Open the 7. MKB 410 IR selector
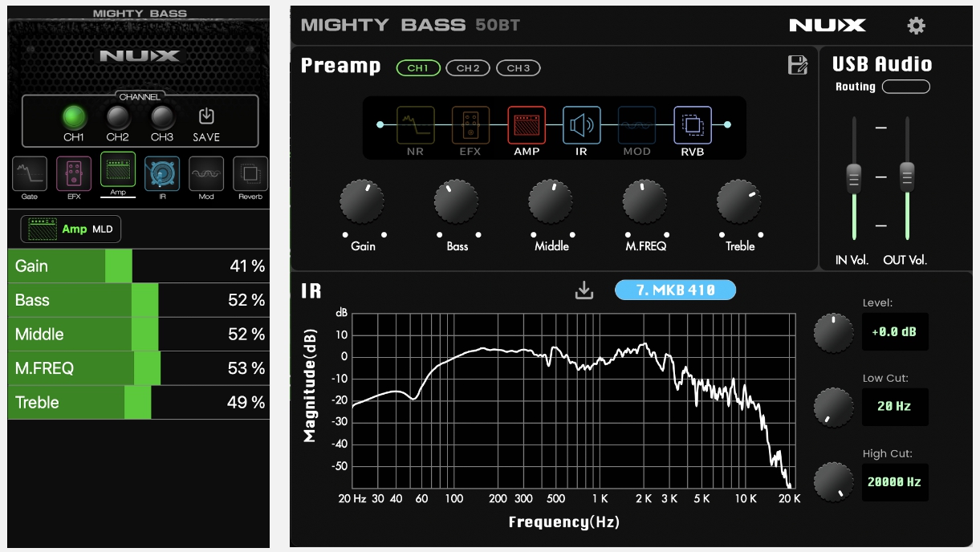 click(675, 290)
